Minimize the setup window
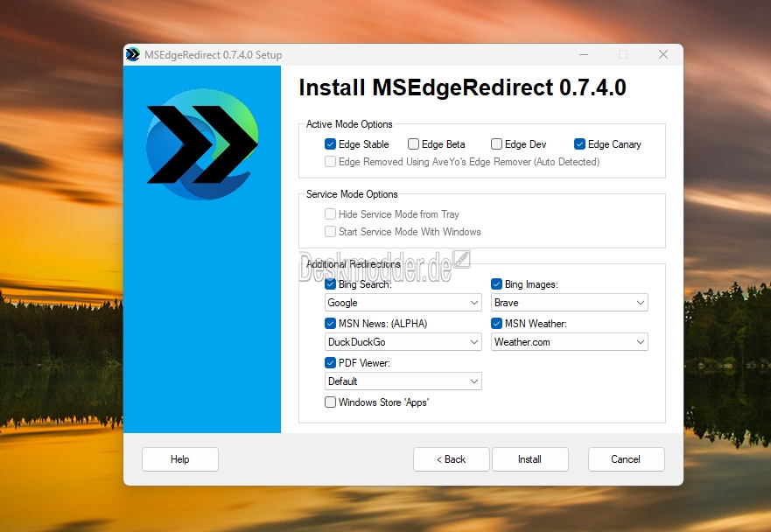 (x=584, y=54)
